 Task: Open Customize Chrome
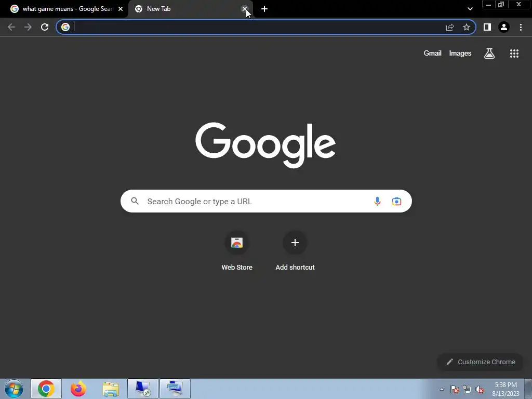tap(481, 362)
